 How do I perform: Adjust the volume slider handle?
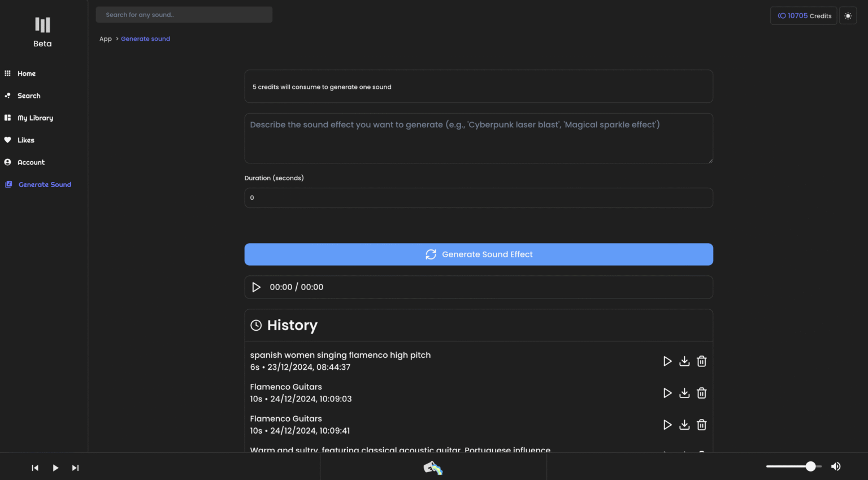pos(810,466)
